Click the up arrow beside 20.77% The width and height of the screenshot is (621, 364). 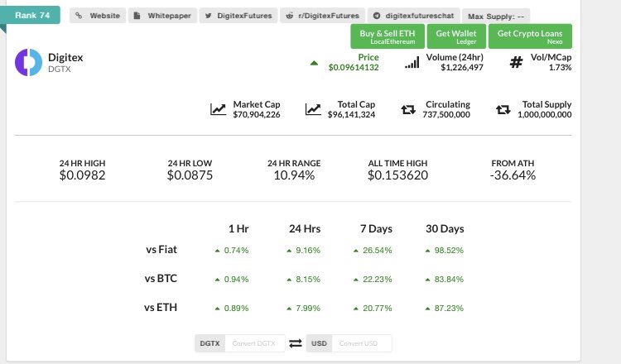coord(356,309)
